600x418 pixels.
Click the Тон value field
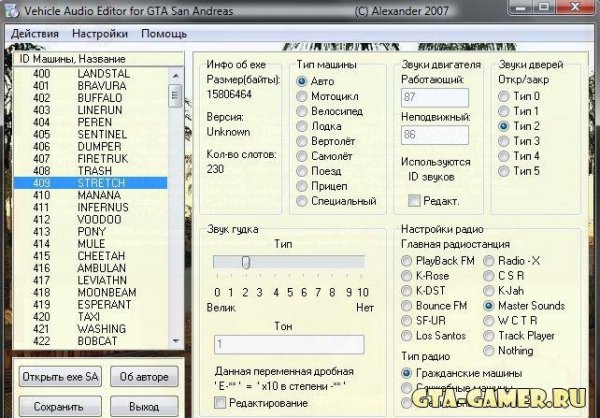289,345
